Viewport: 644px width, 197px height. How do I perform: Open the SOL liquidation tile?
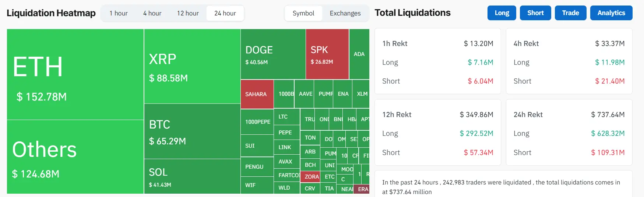tap(192, 176)
